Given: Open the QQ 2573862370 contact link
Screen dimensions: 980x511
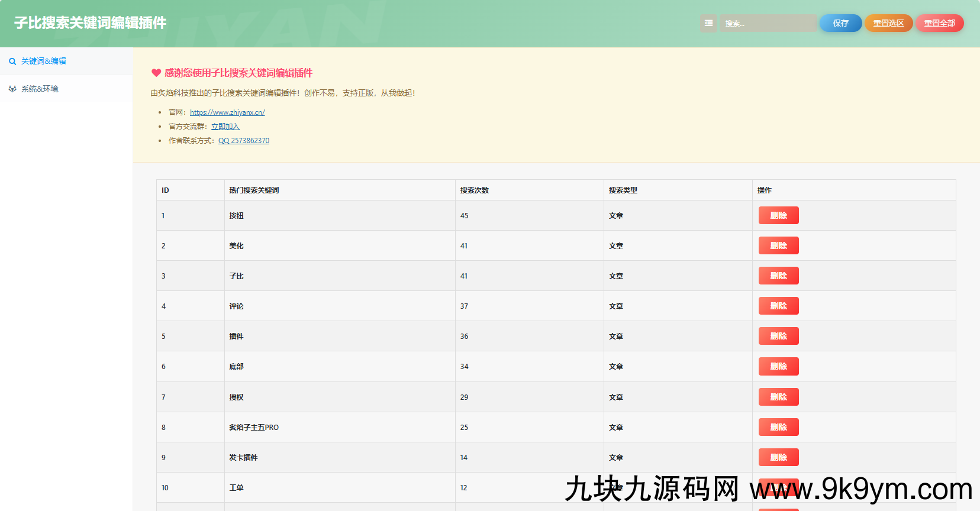Looking at the screenshot, I should pos(243,141).
